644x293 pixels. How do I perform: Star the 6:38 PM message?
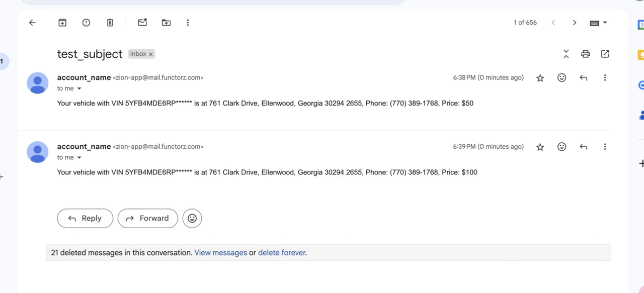coord(540,78)
